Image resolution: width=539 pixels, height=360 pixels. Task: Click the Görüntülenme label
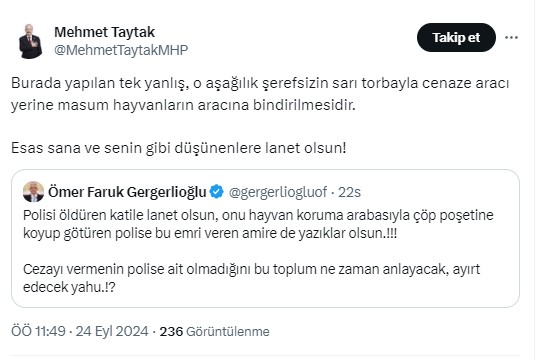(x=228, y=332)
